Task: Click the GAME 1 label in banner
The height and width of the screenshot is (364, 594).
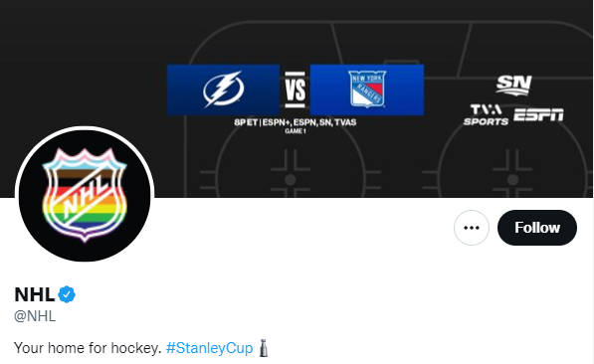Action: 296,131
